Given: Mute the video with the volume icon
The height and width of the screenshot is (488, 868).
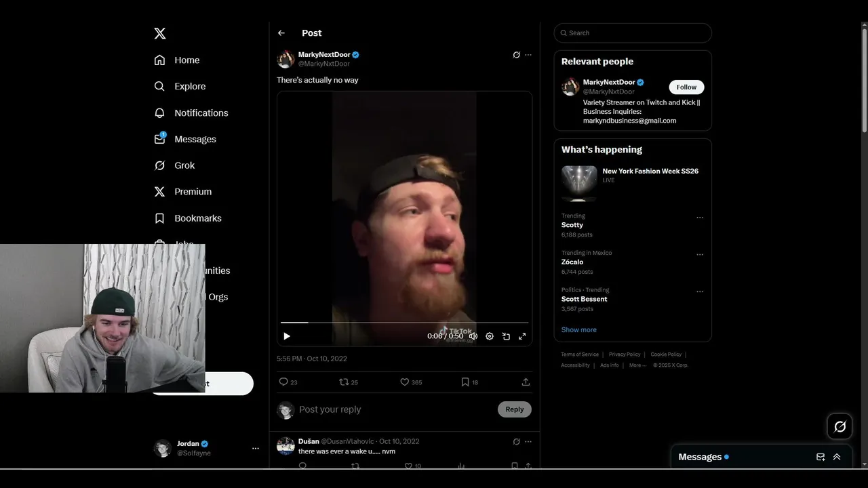Looking at the screenshot, I should [x=473, y=336].
